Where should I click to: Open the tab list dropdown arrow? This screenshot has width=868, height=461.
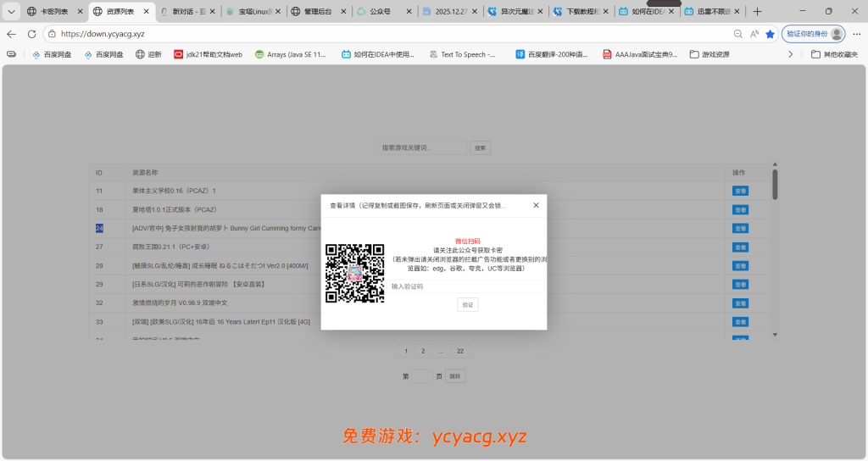pos(12,12)
